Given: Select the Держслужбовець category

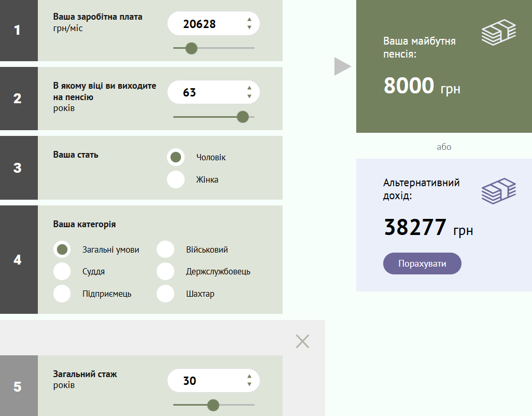Looking at the screenshot, I should pos(165,271).
